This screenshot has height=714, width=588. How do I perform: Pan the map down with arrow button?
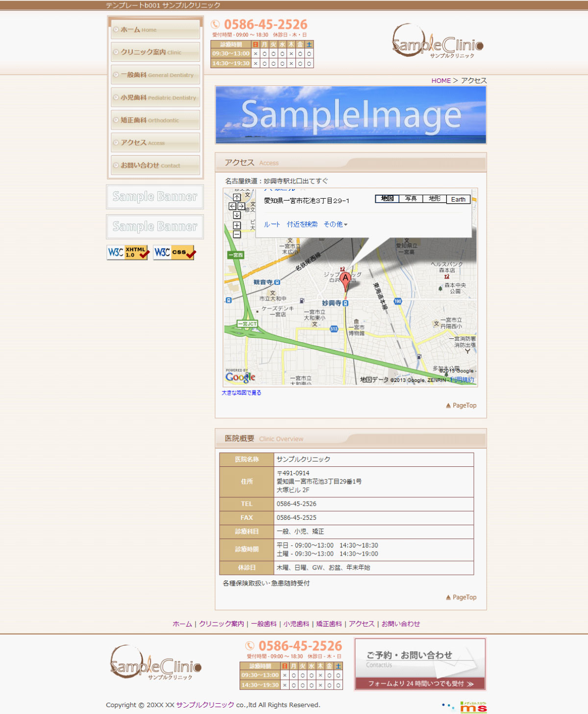point(237,215)
